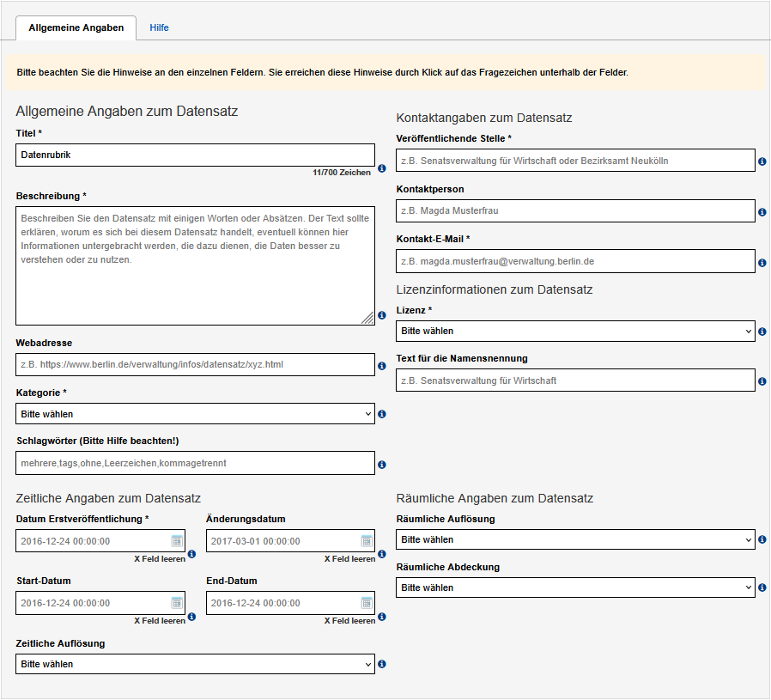Click calendar icon in Start-Datum field
This screenshot has height=700, width=771.
coord(177,603)
